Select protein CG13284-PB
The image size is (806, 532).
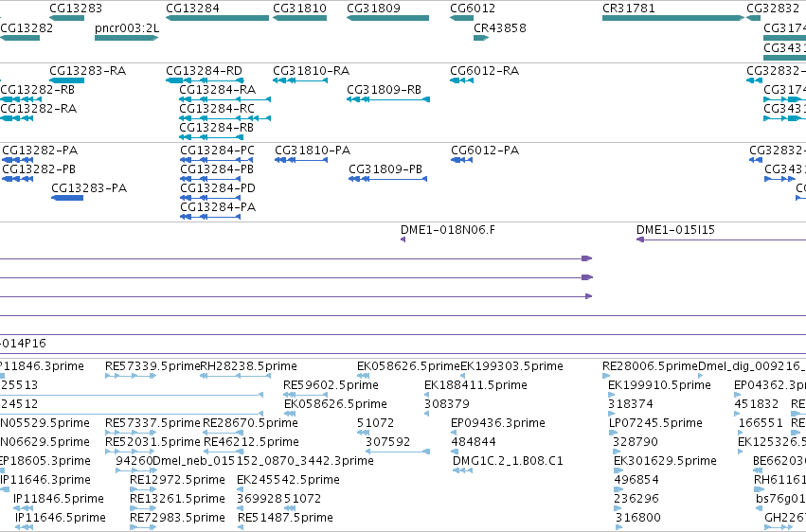(210, 179)
